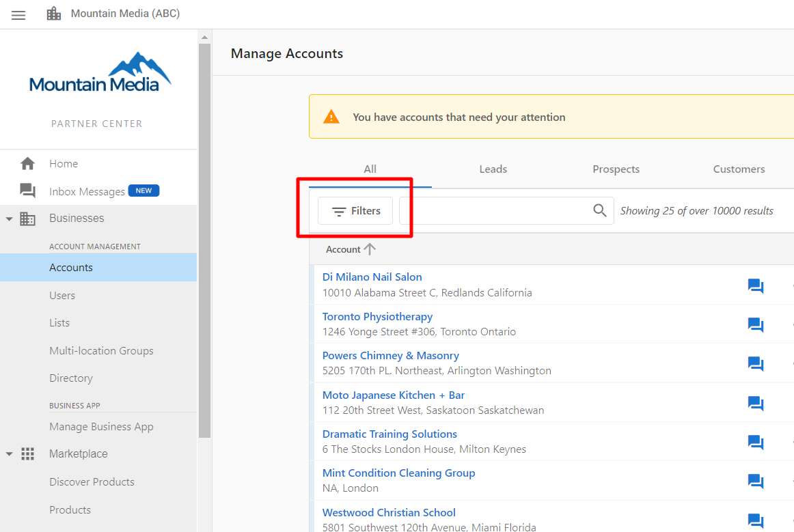This screenshot has height=532, width=794.
Task: Click the address "112 20th Street West, Saskatoon Saskatchewan"
Action: pos(433,410)
